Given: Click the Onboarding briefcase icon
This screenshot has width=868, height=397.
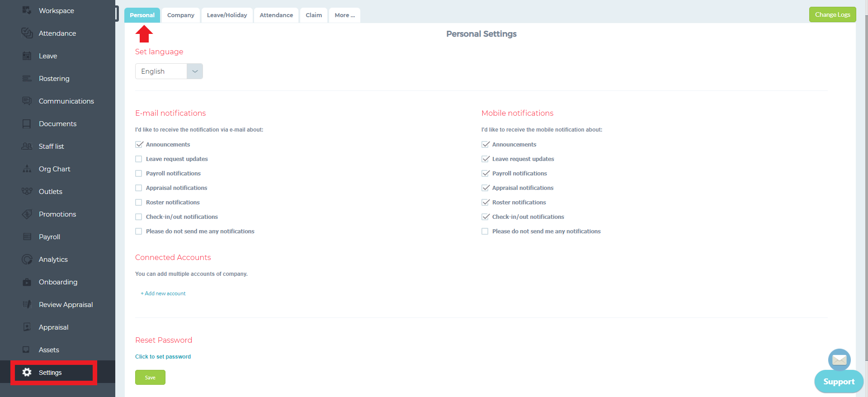Looking at the screenshot, I should [x=27, y=282].
